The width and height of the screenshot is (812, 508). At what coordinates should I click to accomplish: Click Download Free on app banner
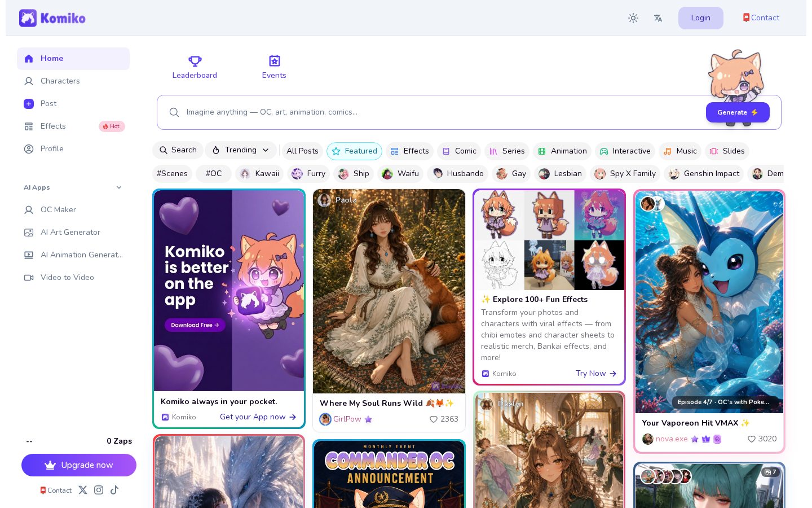[195, 325]
